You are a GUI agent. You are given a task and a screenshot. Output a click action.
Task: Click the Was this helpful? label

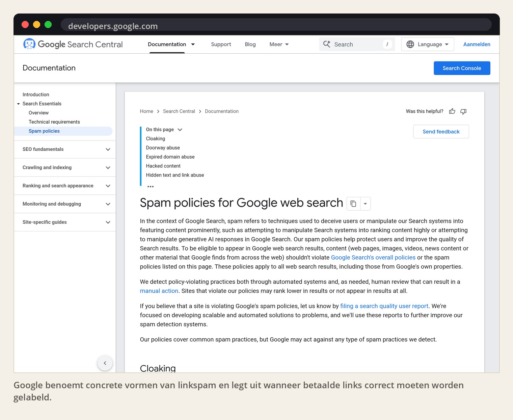coord(425,111)
